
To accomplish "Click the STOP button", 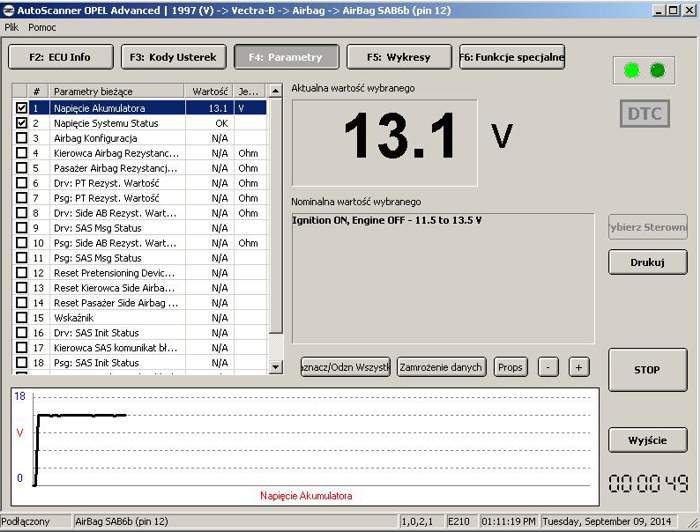I will pyautogui.click(x=647, y=370).
